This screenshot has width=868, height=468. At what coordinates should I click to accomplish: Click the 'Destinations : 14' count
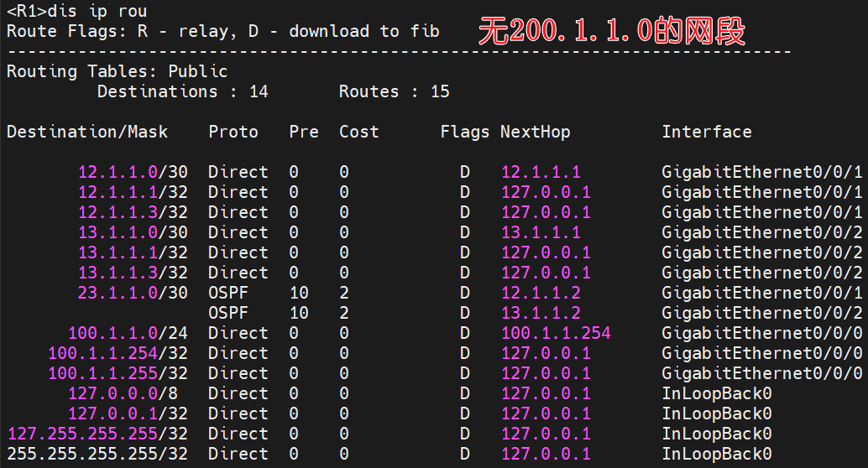(182, 91)
